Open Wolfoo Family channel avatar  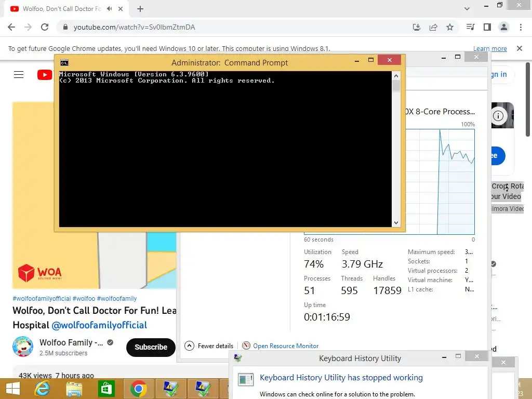pos(23,347)
